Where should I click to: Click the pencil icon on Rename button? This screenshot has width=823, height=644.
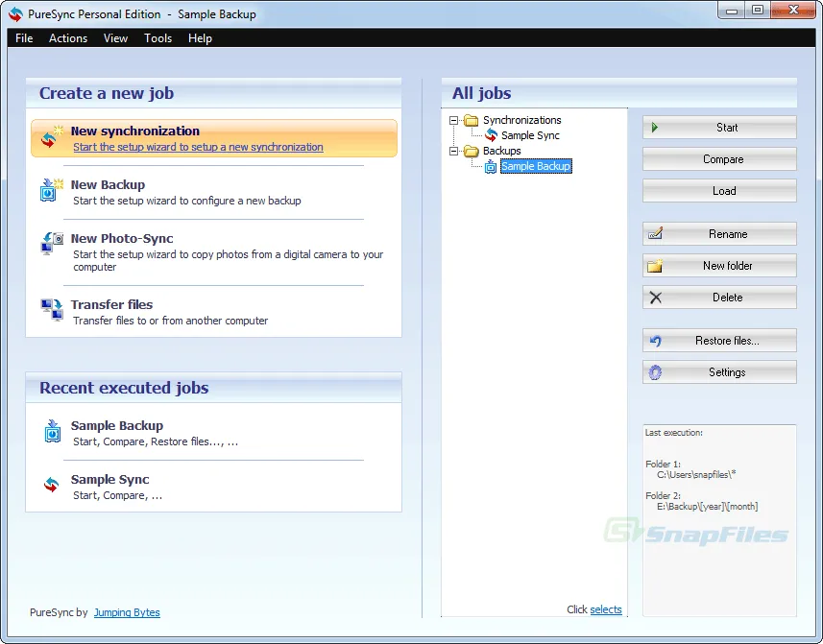pyautogui.click(x=655, y=233)
